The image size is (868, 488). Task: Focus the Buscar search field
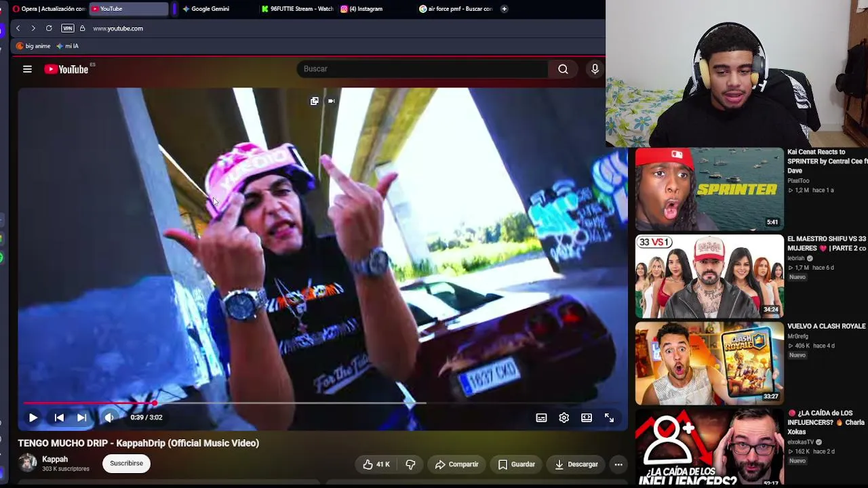click(x=422, y=69)
